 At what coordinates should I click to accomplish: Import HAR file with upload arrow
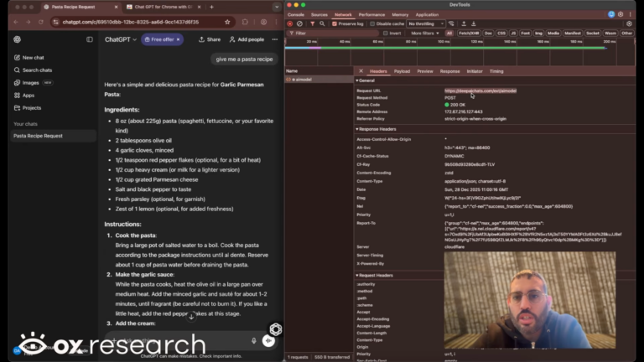click(464, 23)
